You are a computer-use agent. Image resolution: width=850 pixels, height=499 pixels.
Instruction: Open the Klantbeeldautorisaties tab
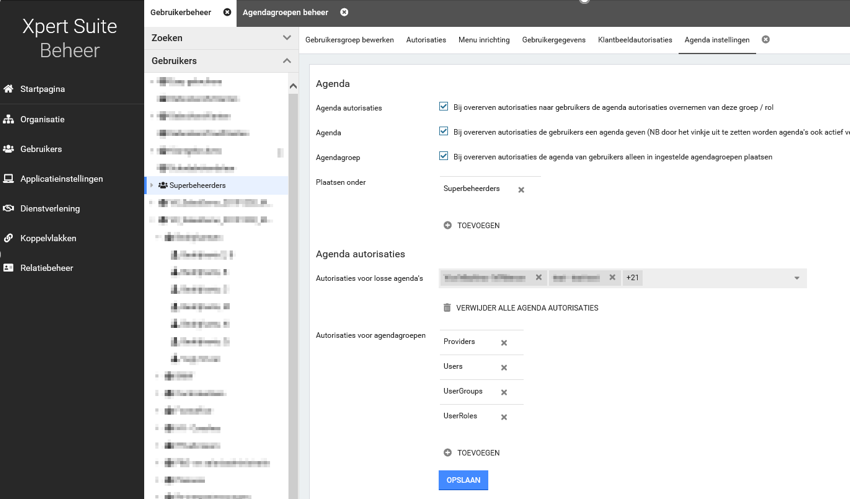(x=635, y=40)
